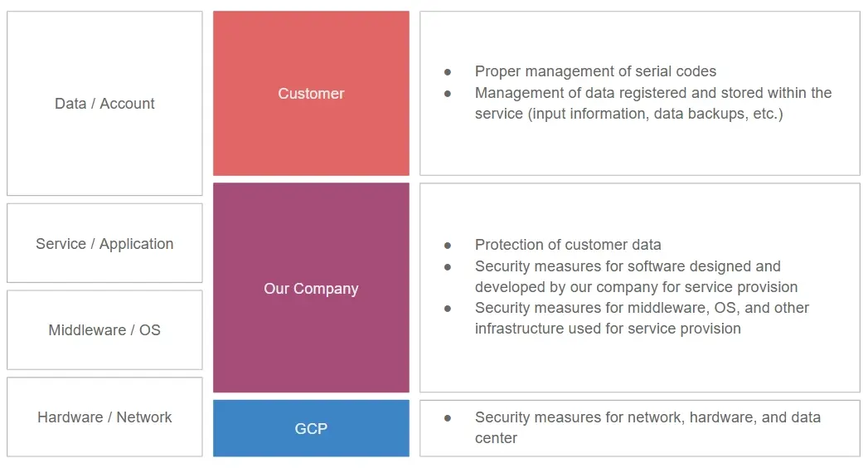Click the bullet beside 'Proper management of serial codes'
The height and width of the screenshot is (468, 868).
pos(448,72)
